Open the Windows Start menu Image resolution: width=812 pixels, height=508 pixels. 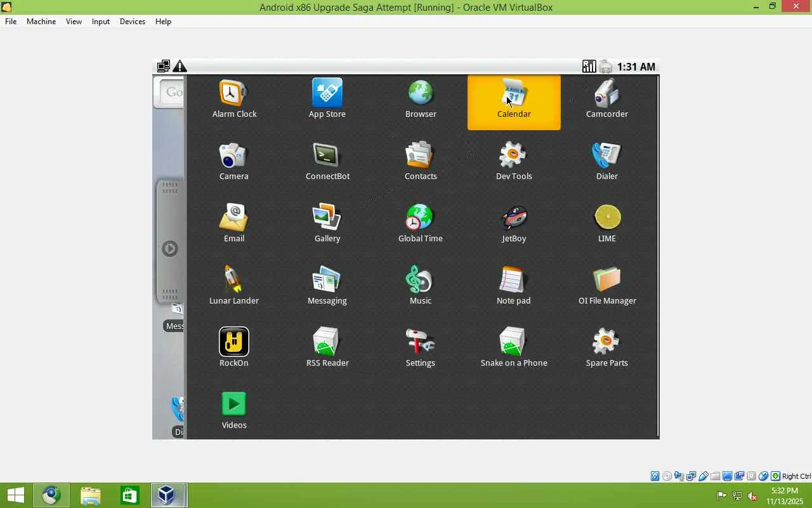[x=16, y=495]
